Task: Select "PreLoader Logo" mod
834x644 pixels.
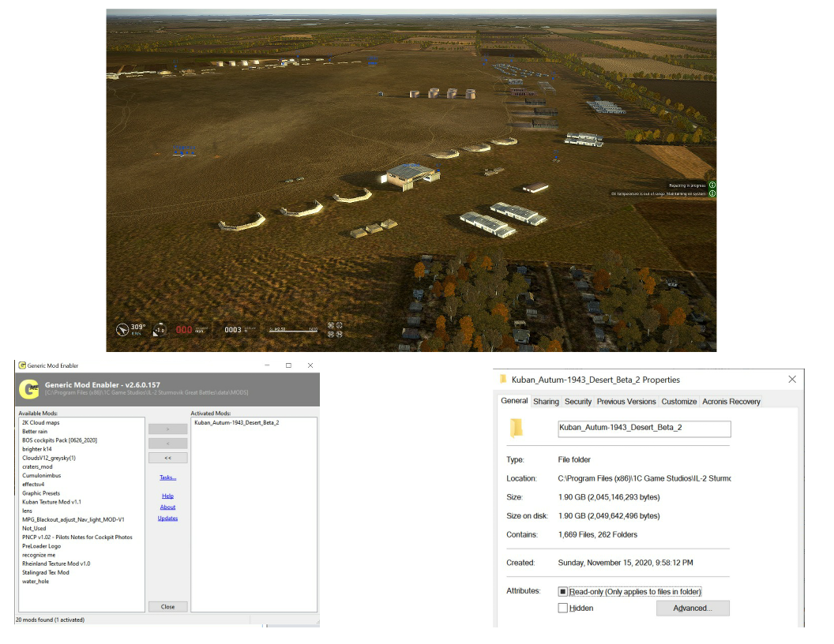Action: click(42, 545)
